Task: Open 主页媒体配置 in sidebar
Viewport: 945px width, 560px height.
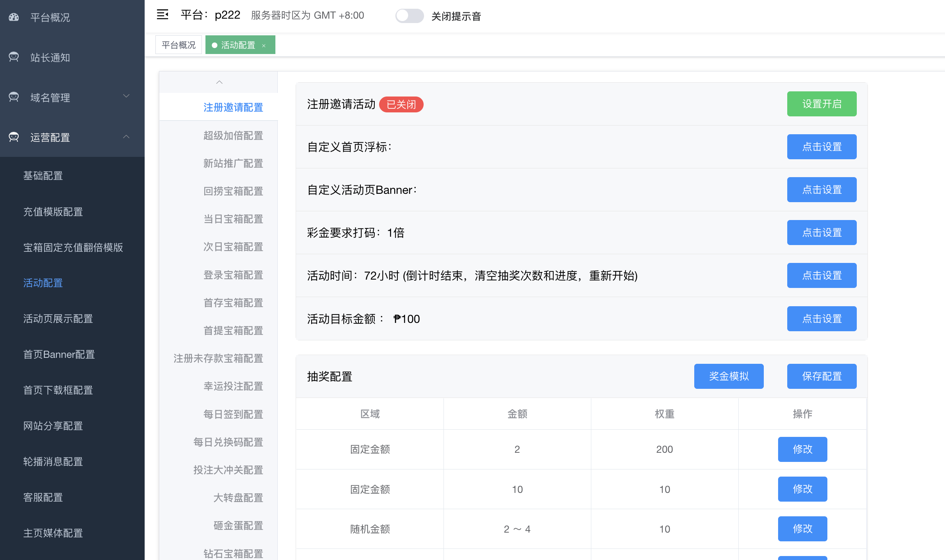Action: (53, 533)
